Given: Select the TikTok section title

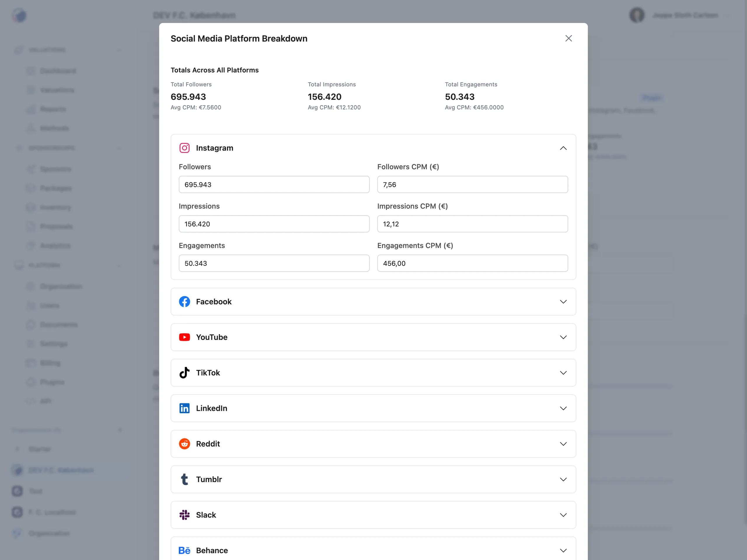Looking at the screenshot, I should [208, 373].
